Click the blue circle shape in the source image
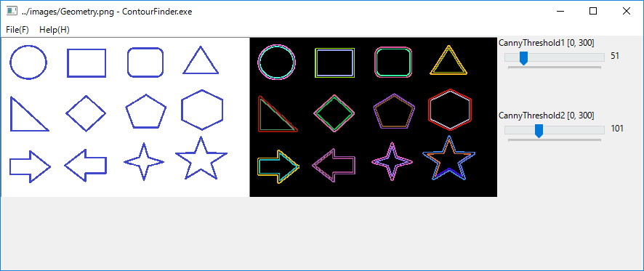 28,62
